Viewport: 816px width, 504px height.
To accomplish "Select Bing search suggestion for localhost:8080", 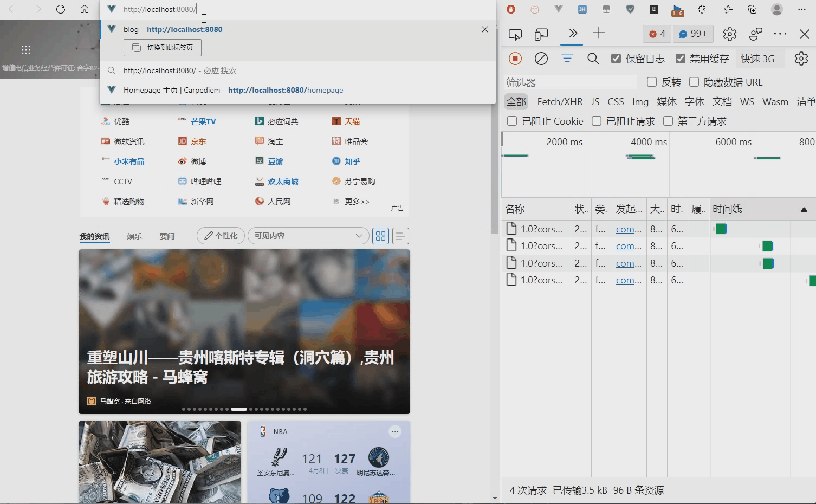I will 298,70.
